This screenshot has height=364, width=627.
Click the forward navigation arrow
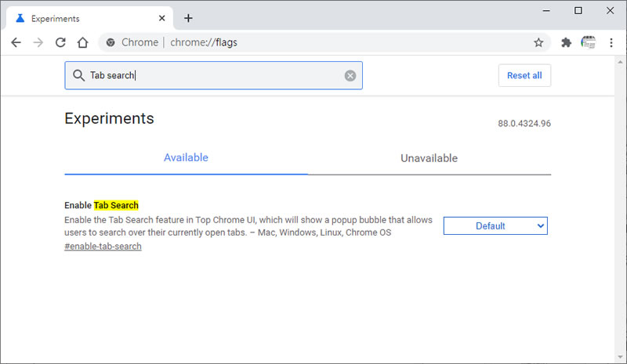(x=38, y=42)
